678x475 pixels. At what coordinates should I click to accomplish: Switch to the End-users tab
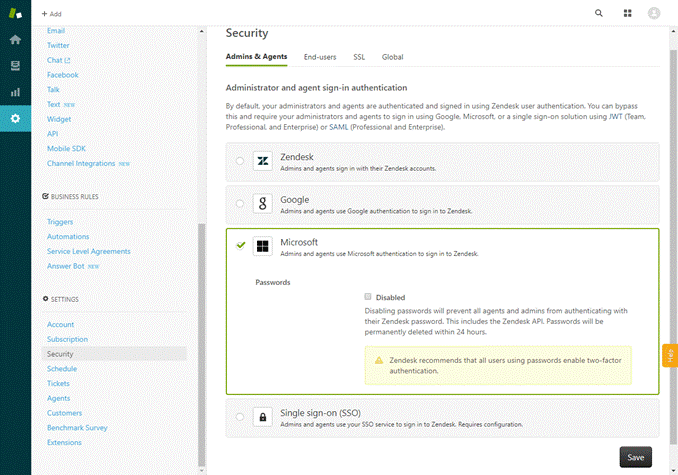point(320,57)
